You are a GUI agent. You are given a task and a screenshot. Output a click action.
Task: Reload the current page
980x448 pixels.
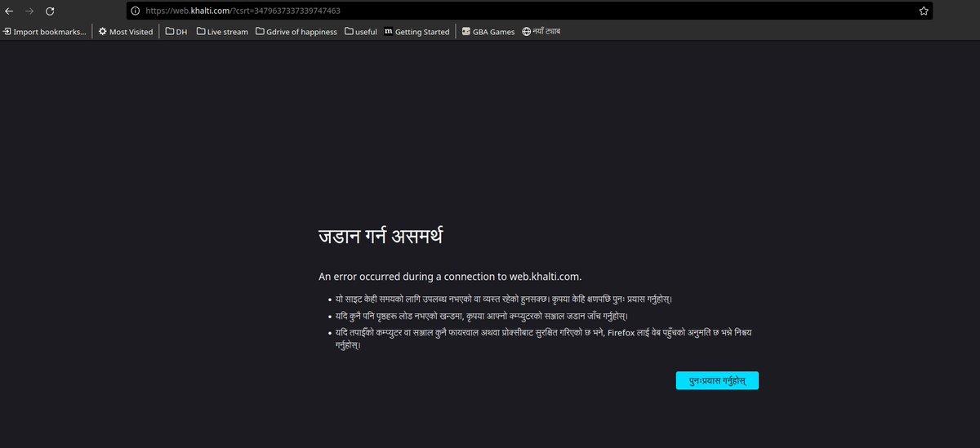[50, 11]
